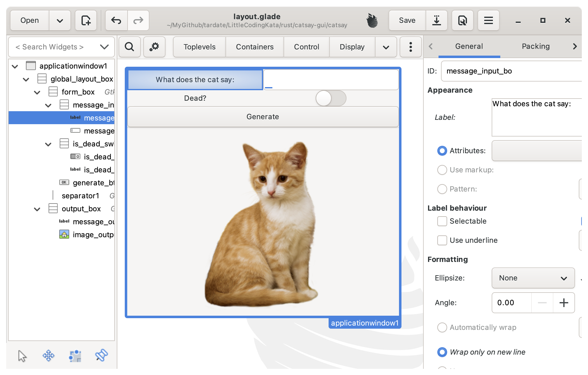Click the search magnifier icon
Viewport: 588px width, 375px height.
[129, 47]
